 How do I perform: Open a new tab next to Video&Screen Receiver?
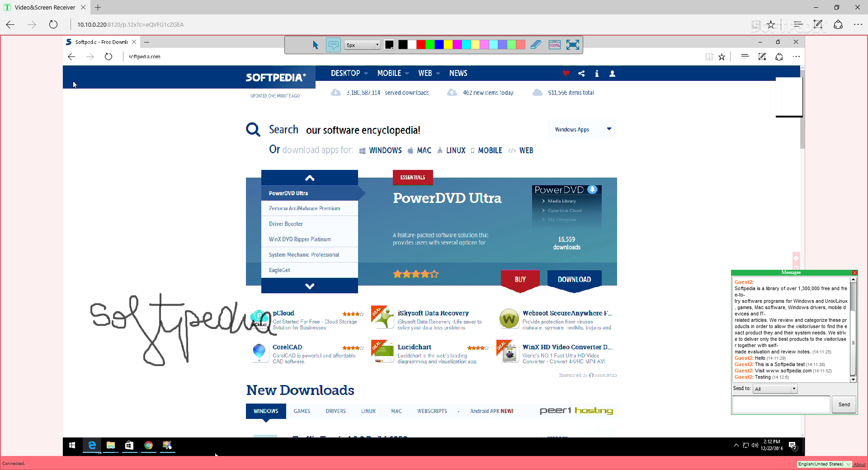(98, 7)
